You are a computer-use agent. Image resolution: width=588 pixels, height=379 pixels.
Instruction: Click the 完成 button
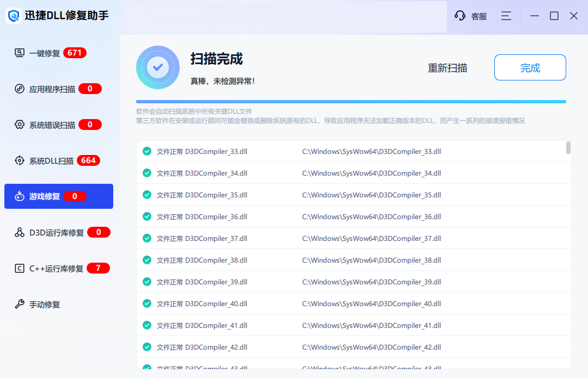coord(530,67)
